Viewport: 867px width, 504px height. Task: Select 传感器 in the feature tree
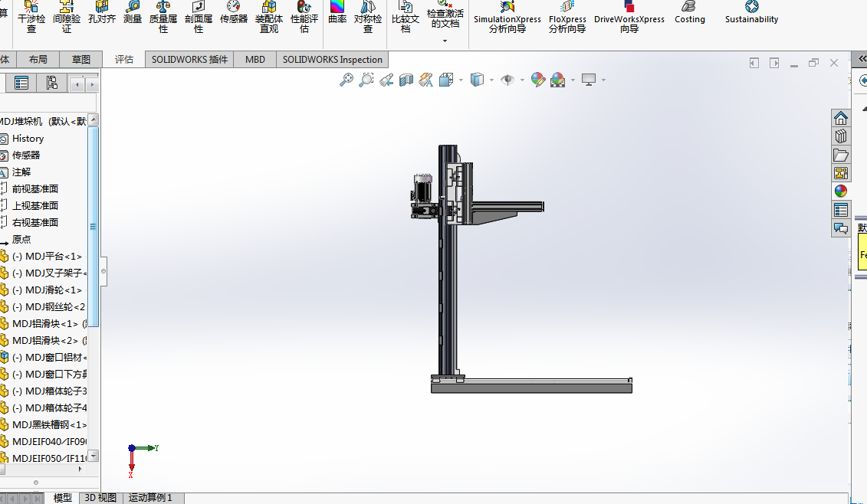click(x=26, y=155)
